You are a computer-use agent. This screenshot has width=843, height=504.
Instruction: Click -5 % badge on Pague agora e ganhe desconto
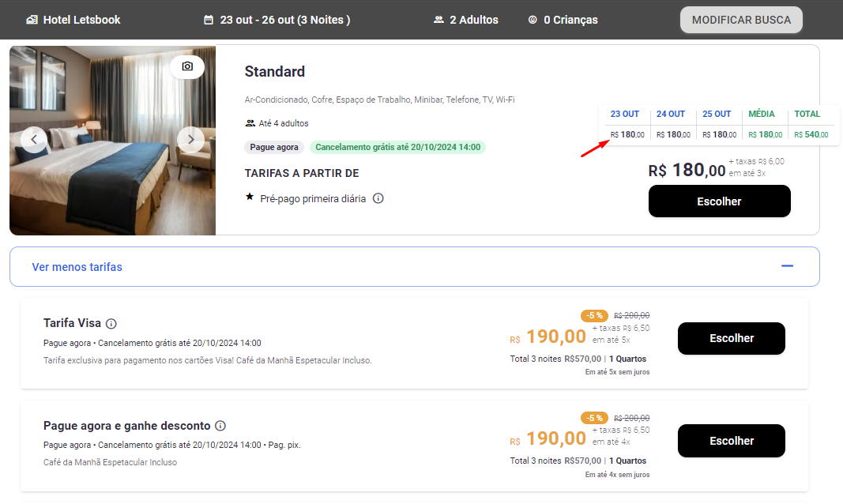[594, 418]
